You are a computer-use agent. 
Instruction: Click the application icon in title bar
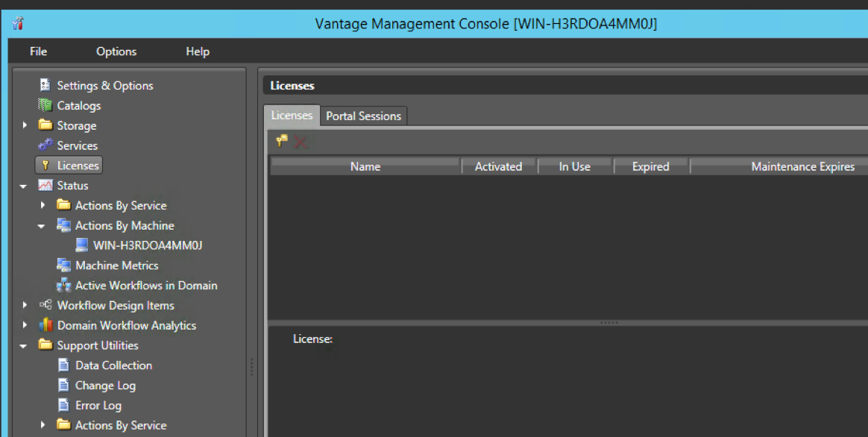pyautogui.click(x=18, y=23)
